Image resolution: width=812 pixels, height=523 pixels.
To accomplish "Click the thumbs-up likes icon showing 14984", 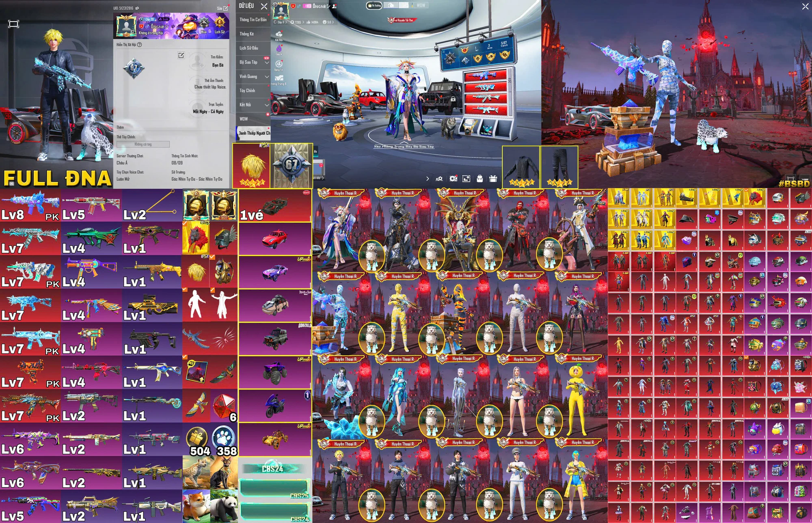I will pyautogui.click(x=309, y=22).
